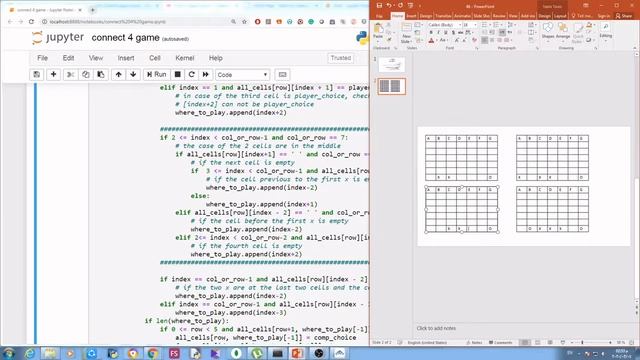The height and width of the screenshot is (360, 640).
Task: Save the presentation from Quick Access Toolbar
Action: [379, 5]
